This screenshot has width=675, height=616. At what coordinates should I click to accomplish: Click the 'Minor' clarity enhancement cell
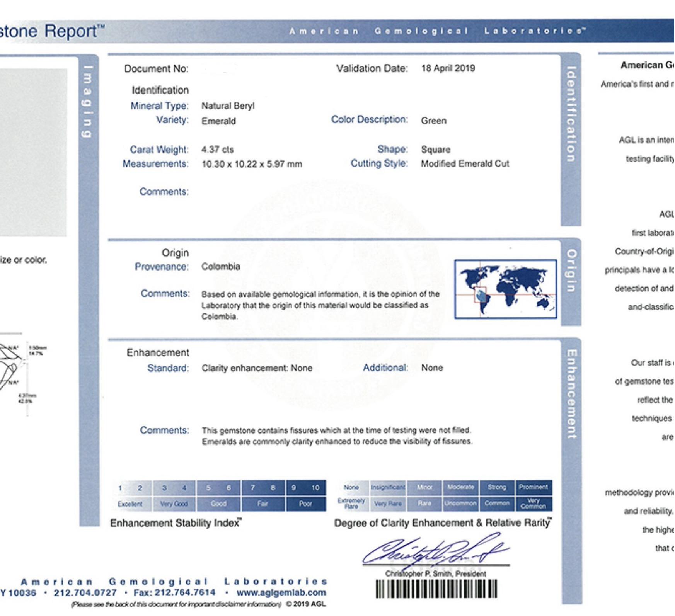pyautogui.click(x=424, y=487)
